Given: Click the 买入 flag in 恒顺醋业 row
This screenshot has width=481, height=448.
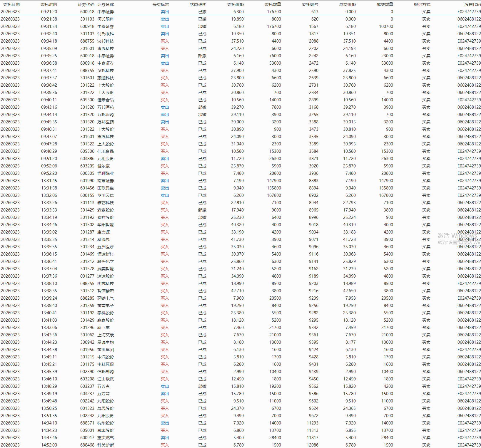Looking at the screenshot, I should (165, 173).
